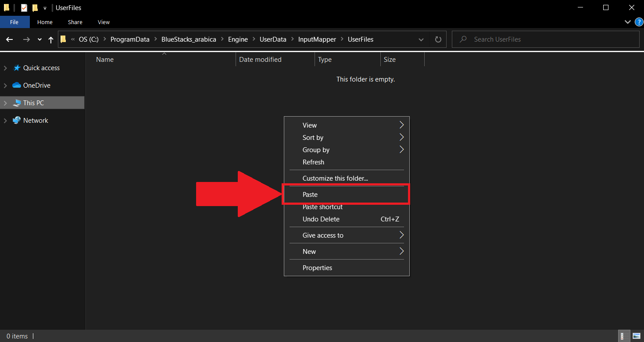The width and height of the screenshot is (644, 342).
Task: Choose Properties from context menu
Action: tap(347, 268)
